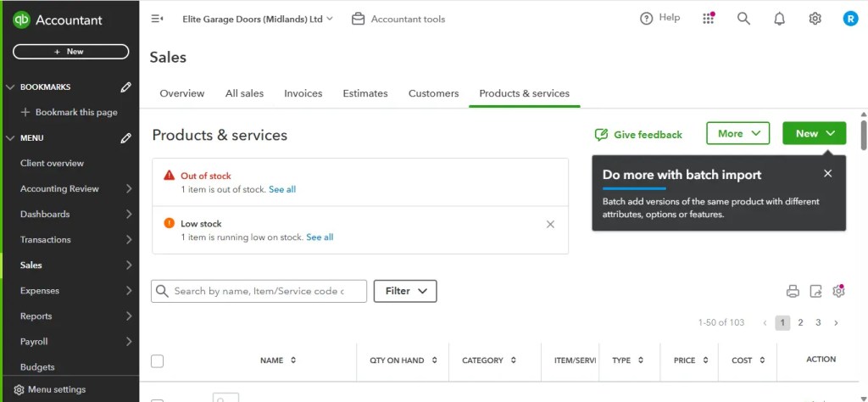Switch to the Invoices tab

tap(303, 93)
